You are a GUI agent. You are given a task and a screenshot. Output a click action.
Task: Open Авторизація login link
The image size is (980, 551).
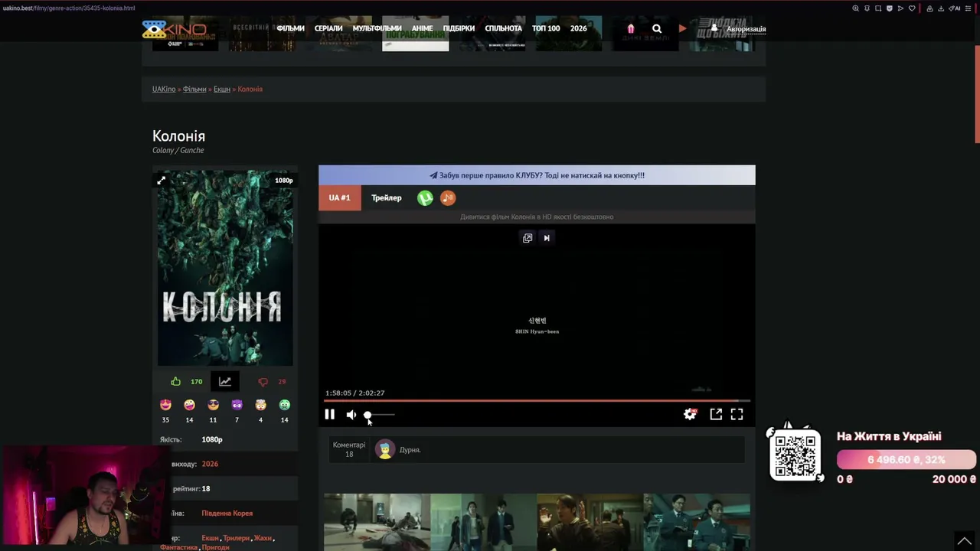pyautogui.click(x=746, y=29)
